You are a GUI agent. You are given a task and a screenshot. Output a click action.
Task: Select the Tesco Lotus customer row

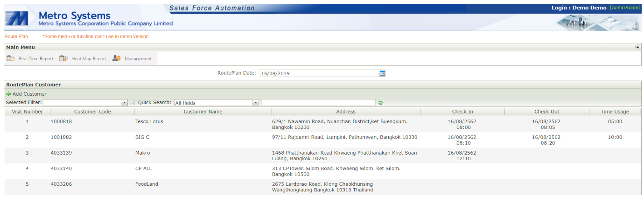(322, 124)
